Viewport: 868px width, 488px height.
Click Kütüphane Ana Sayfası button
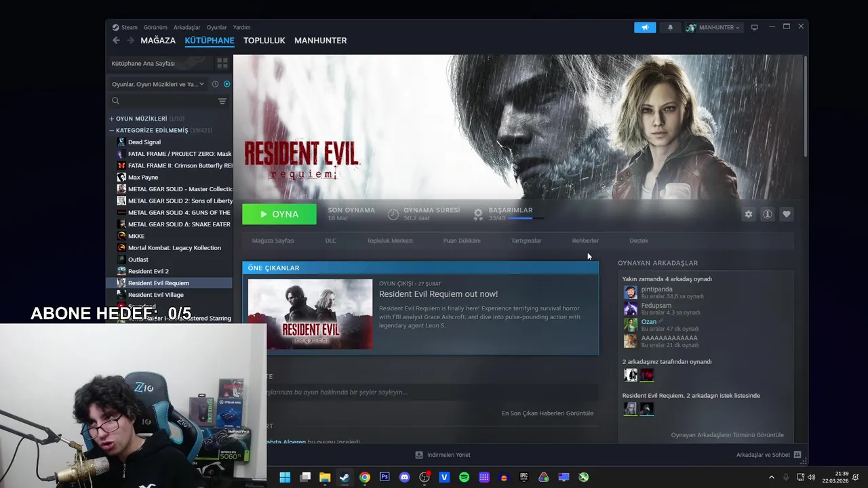tap(160, 63)
